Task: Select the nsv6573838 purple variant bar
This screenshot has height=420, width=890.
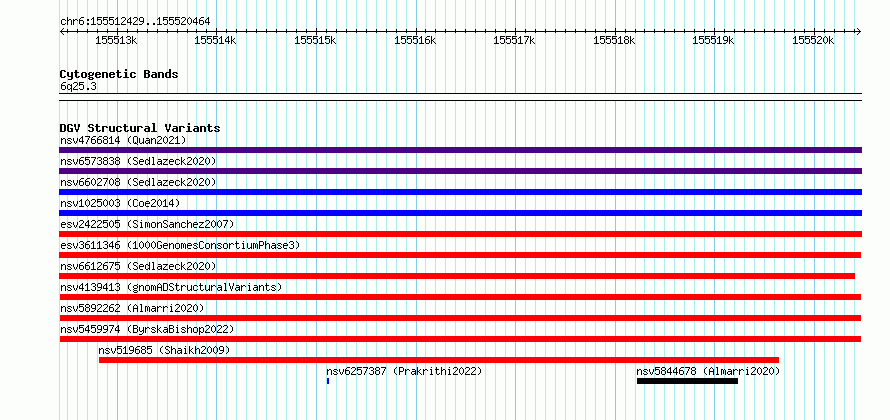Action: pyautogui.click(x=460, y=171)
